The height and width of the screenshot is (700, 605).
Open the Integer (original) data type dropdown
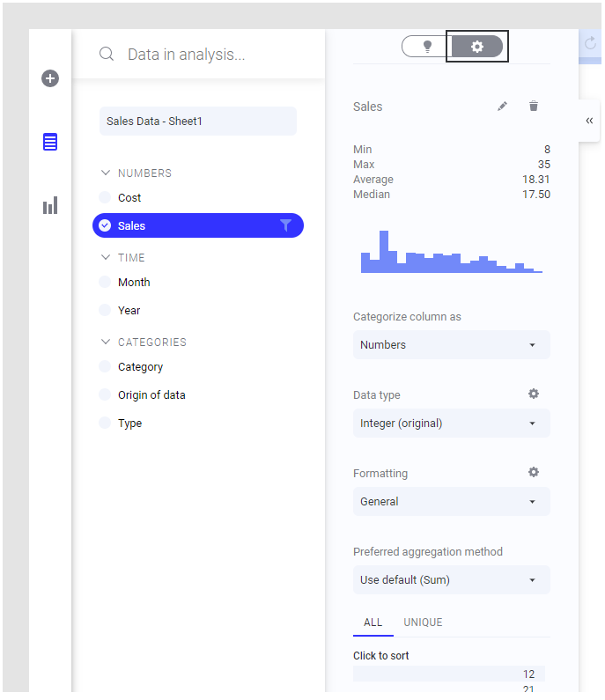click(451, 424)
